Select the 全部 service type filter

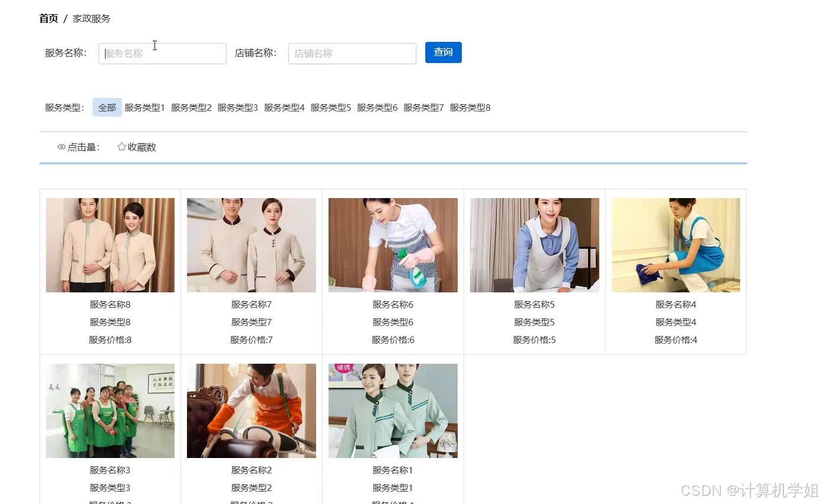(107, 107)
